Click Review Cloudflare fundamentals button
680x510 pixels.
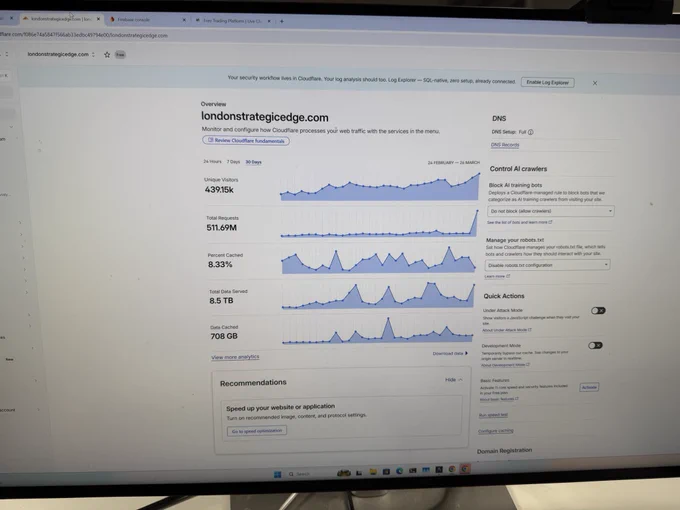pos(246,141)
